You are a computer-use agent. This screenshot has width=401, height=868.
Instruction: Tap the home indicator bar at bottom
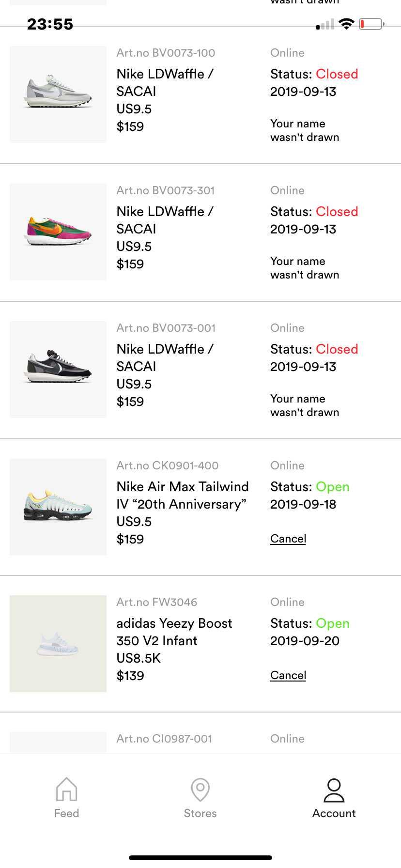200,858
